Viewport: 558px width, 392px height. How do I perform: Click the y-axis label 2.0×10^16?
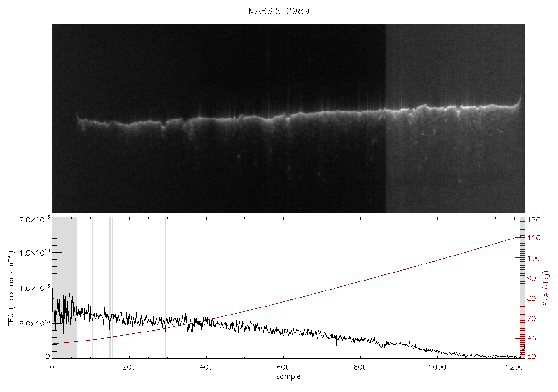click(x=34, y=220)
